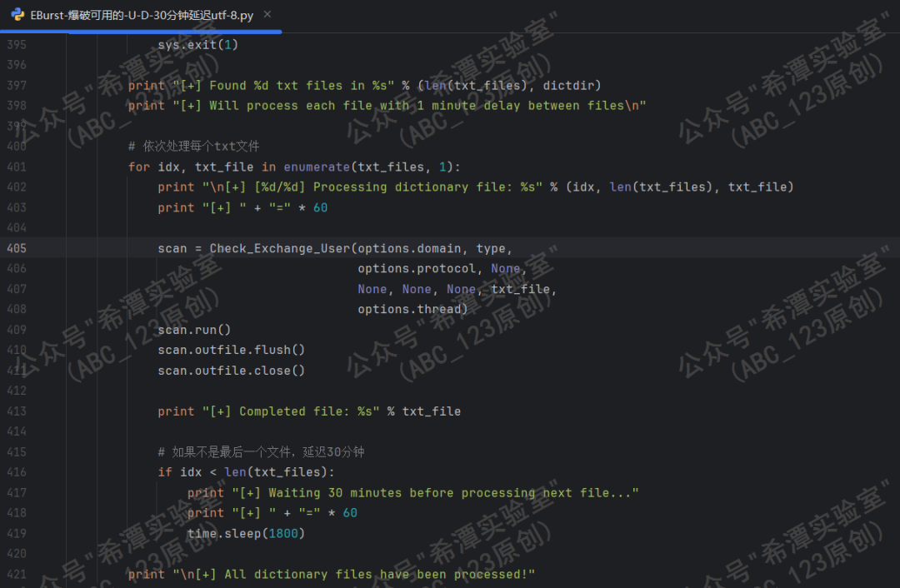
Task: Click the options.thread argument on line 408
Action: (410, 309)
